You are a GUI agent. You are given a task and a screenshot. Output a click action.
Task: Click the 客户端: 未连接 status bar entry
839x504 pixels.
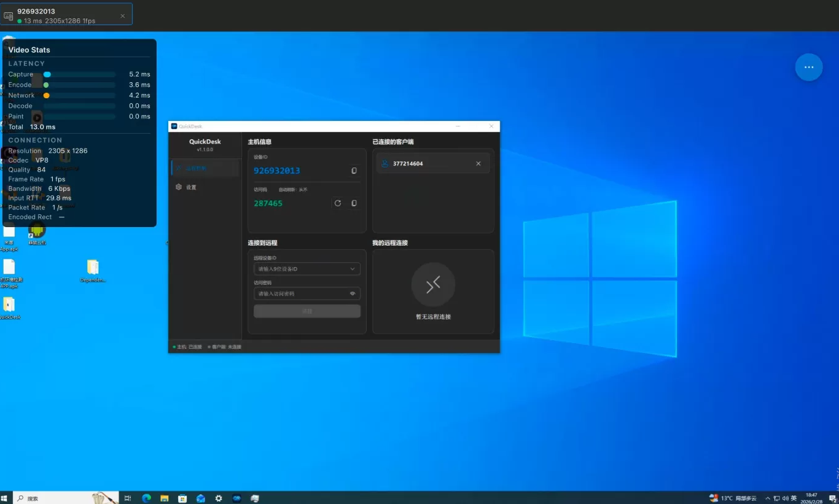point(224,347)
